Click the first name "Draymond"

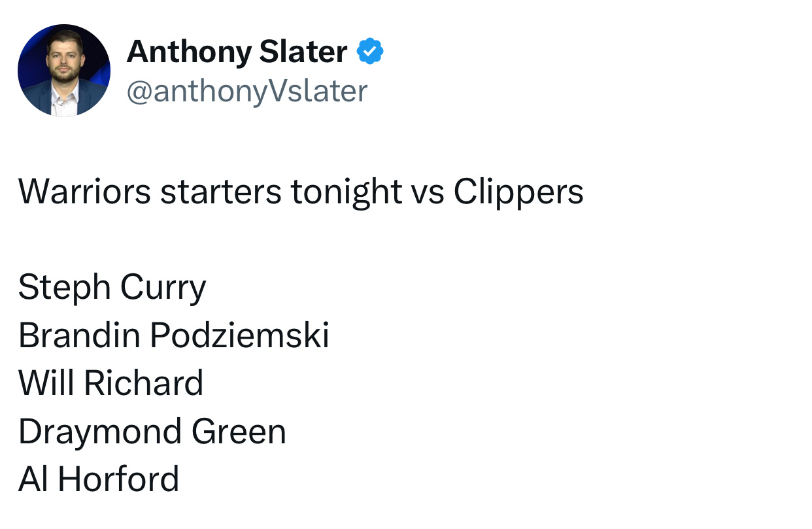(99, 432)
